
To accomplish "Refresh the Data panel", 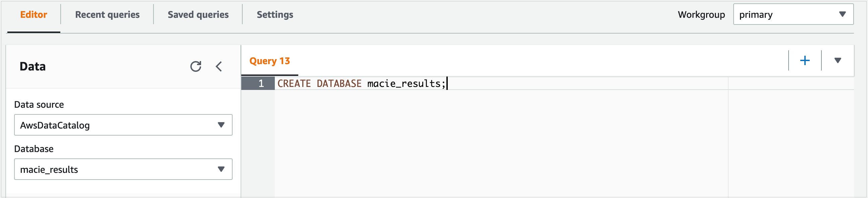I will tap(196, 66).
